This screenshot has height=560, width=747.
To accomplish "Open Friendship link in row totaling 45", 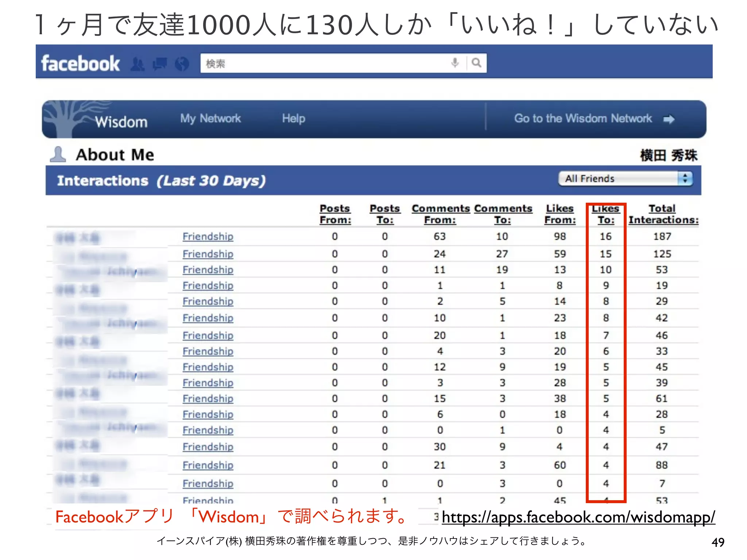I will coord(208,367).
